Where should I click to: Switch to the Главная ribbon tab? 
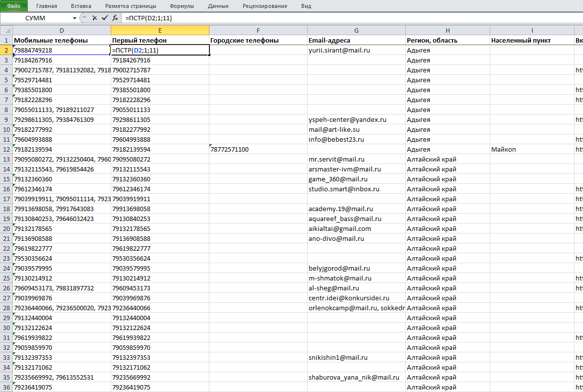47,6
